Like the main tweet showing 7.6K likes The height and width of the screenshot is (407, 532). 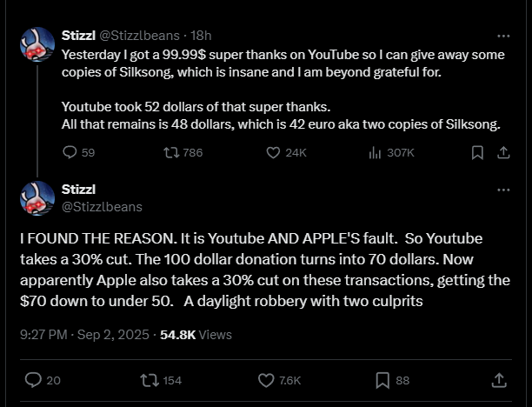tap(280, 380)
